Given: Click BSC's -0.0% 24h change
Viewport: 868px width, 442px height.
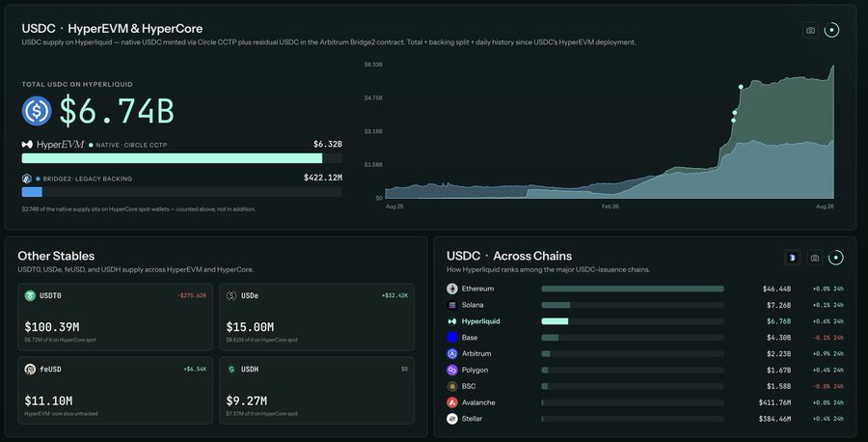Looking at the screenshot, I should pyautogui.click(x=828, y=386).
